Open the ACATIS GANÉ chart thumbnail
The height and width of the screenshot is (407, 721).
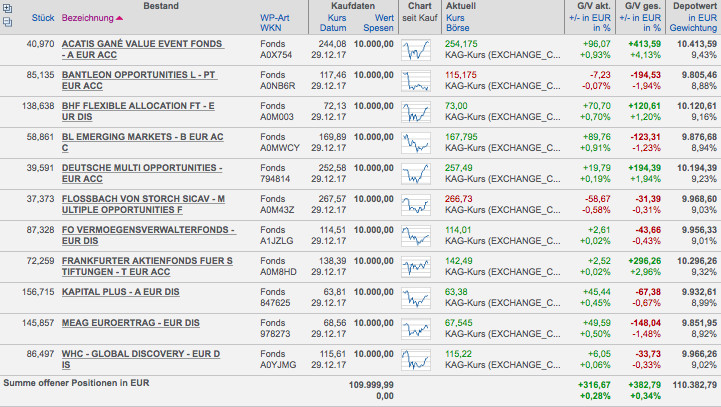pyautogui.click(x=416, y=50)
